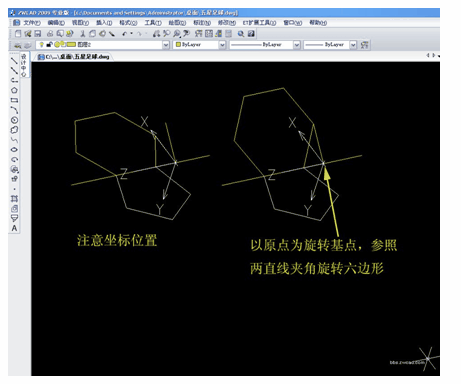
Task: Open the 编辑(E) menu
Action: click(x=56, y=23)
